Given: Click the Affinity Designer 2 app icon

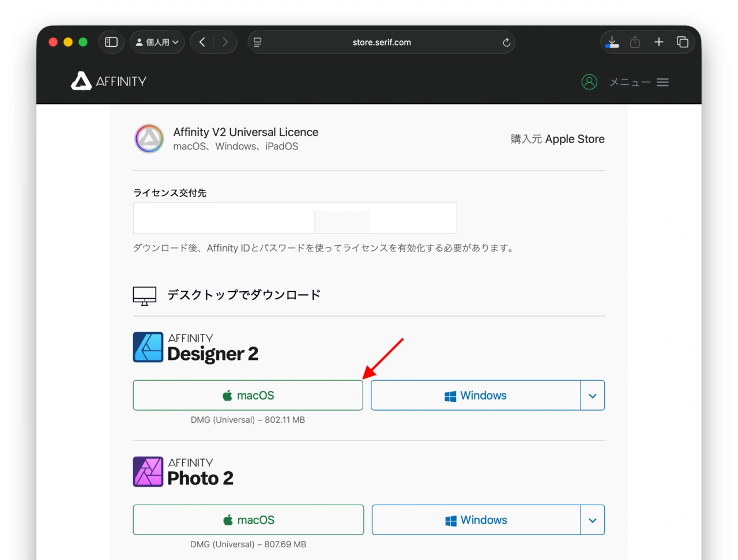Looking at the screenshot, I should (x=148, y=347).
